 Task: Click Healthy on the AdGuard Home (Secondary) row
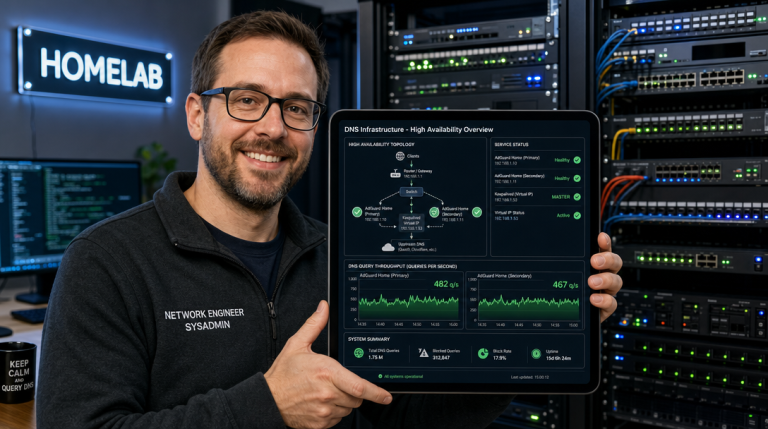coord(562,178)
